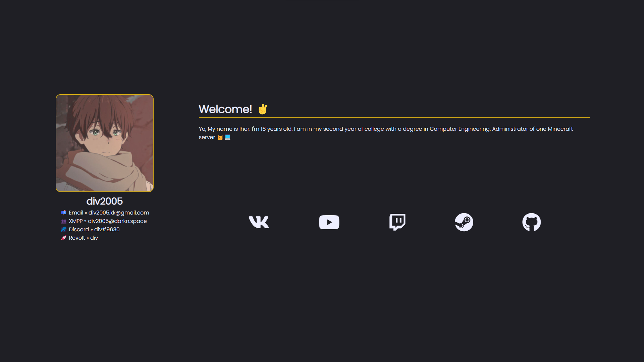The width and height of the screenshot is (644, 362).
Task: Click the emoji icon beside Discord
Action: pos(64,229)
